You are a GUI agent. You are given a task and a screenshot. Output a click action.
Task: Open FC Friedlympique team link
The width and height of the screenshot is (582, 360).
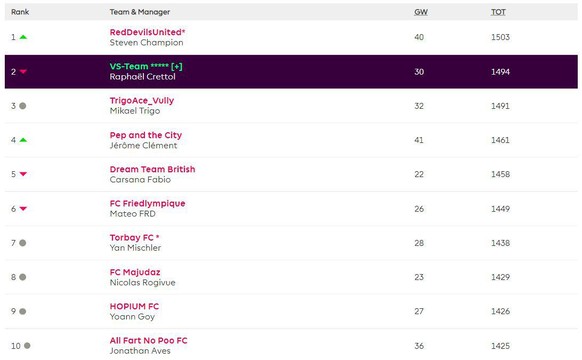click(x=147, y=203)
